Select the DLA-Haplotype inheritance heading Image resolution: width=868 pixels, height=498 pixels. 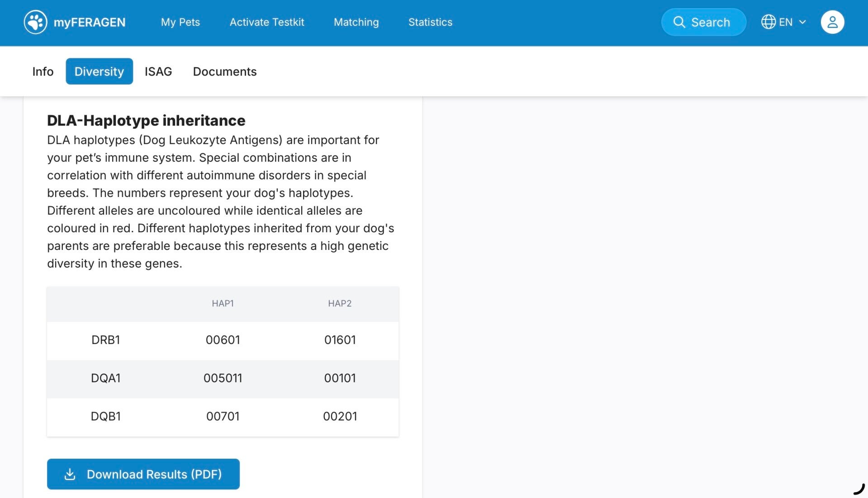146,120
